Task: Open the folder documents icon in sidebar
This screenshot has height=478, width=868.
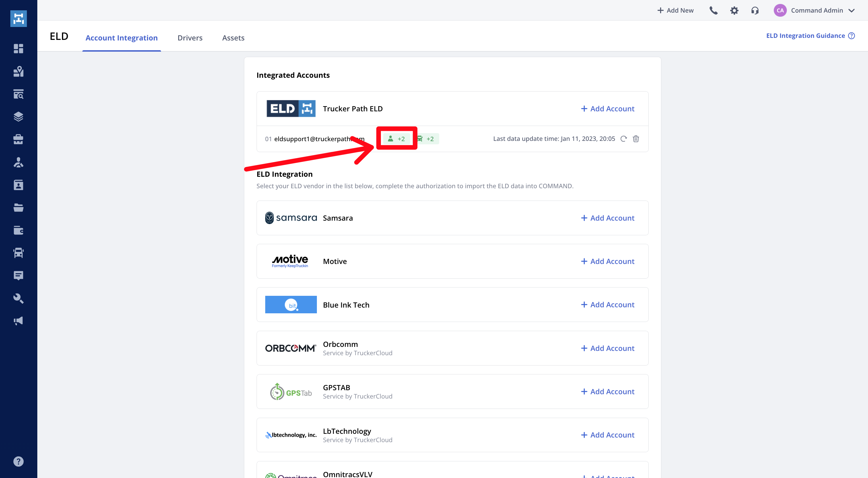Action: click(19, 207)
